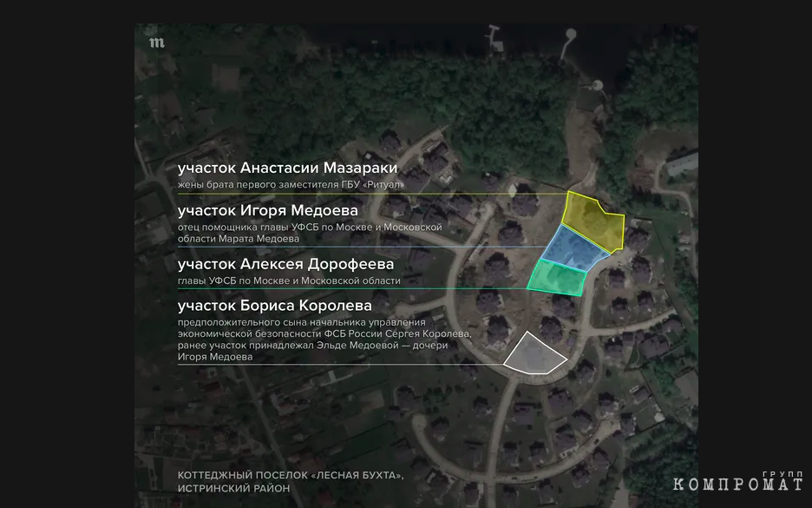Select the blue highlighted Medoev land plot
The height and width of the screenshot is (508, 812).
(573, 249)
